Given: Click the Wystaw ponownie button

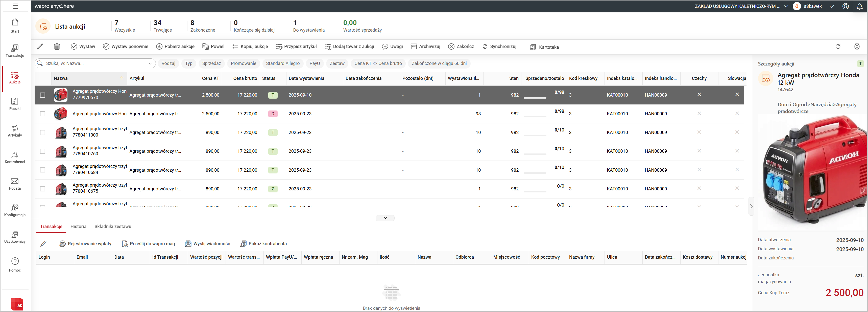Looking at the screenshot, I should [125, 47].
